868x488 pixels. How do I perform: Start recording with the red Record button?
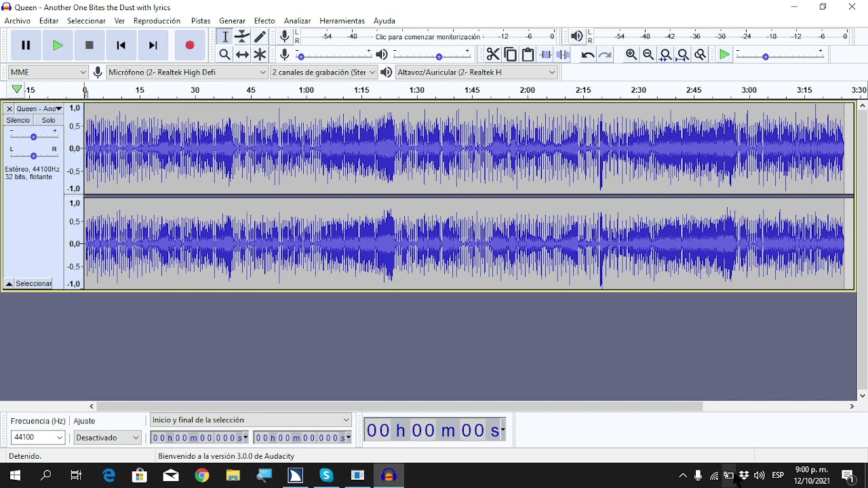[x=190, y=45]
